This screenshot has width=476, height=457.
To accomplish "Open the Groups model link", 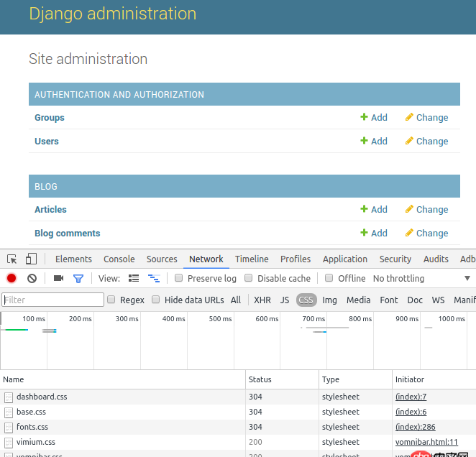I will click(50, 118).
